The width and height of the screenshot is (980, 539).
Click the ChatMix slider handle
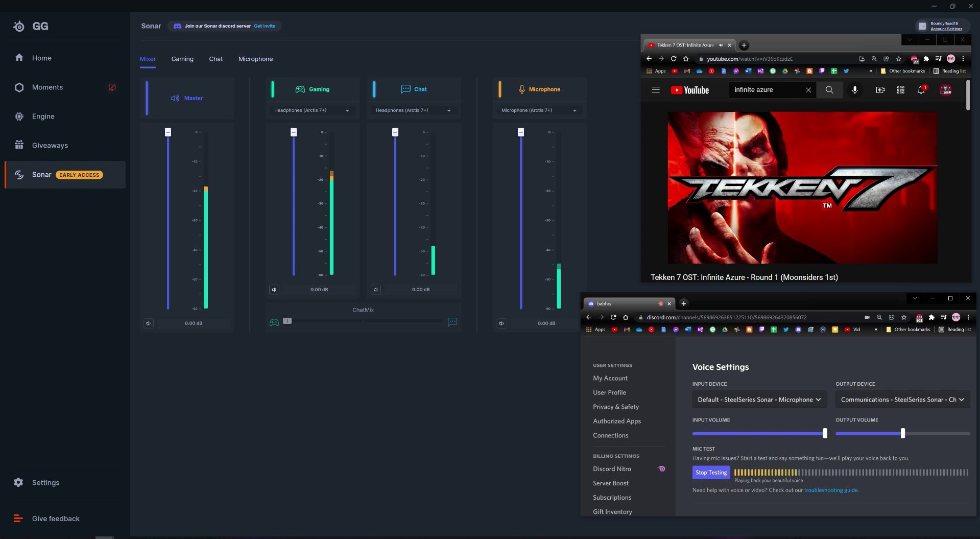288,321
